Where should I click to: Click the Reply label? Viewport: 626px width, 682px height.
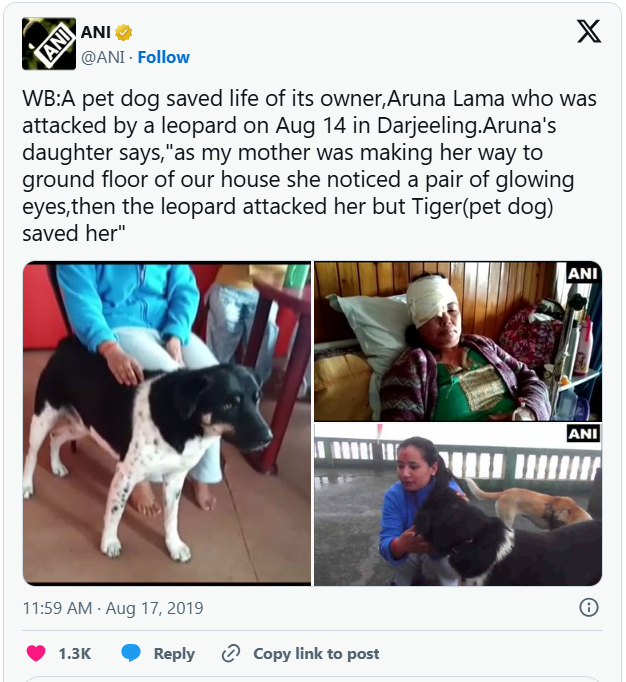tap(174, 654)
